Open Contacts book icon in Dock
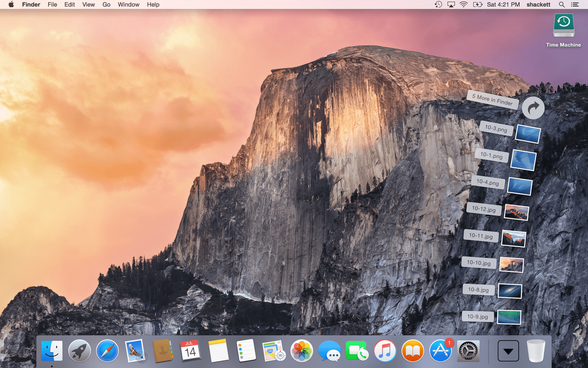The width and height of the screenshot is (588, 368). 163,351
